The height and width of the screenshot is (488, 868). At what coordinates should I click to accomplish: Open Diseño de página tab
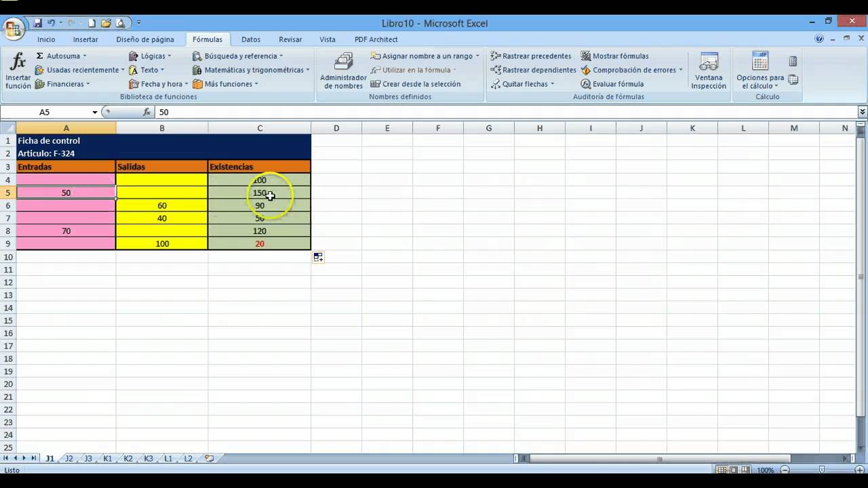point(145,39)
